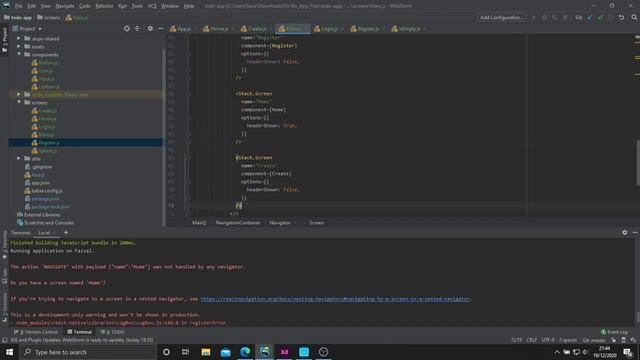Expand the node_modules folder
This screenshot has height=360, width=640.
[x=18, y=94]
